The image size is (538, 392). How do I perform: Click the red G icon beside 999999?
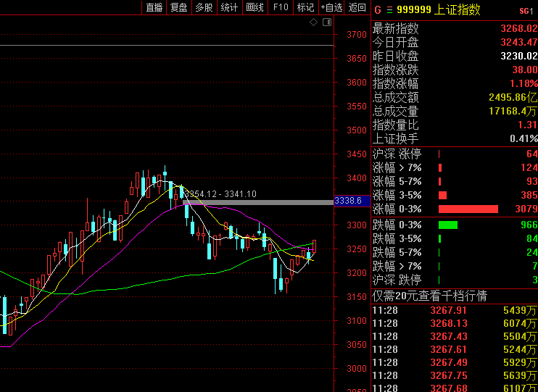tap(377, 10)
